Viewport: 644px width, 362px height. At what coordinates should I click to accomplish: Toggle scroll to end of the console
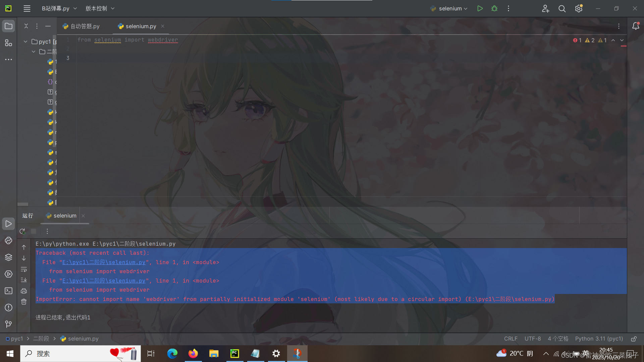tap(24, 280)
